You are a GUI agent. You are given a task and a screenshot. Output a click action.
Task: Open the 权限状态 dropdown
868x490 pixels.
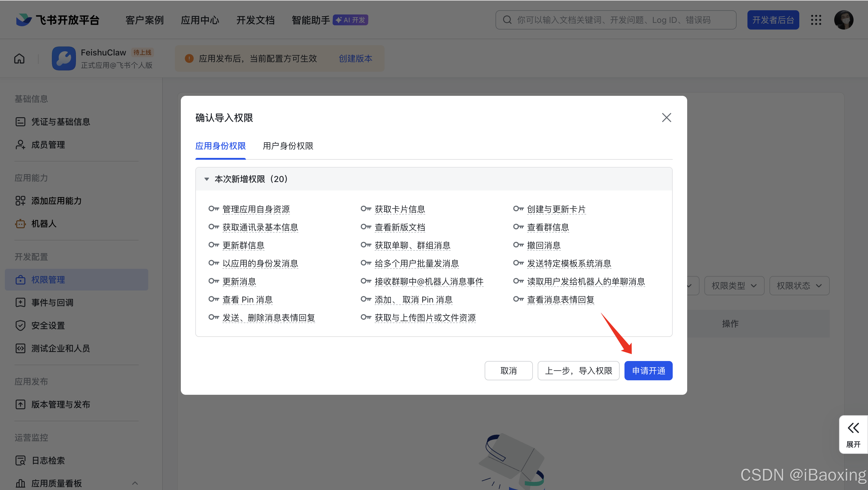pyautogui.click(x=799, y=285)
